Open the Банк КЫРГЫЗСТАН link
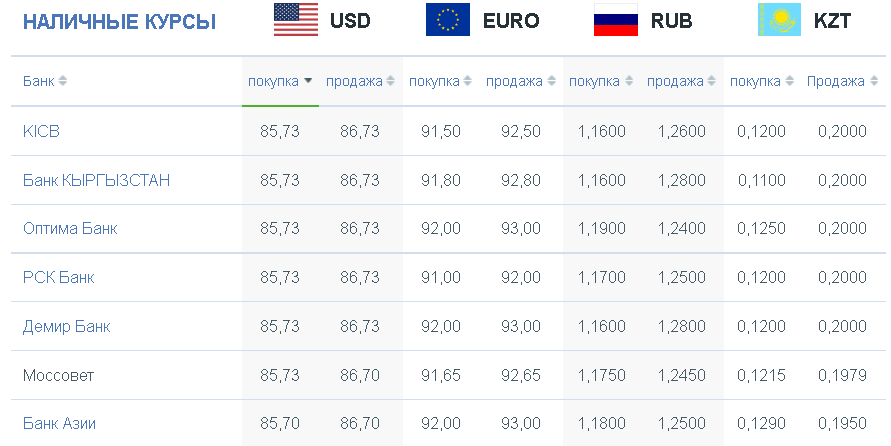 (x=96, y=180)
